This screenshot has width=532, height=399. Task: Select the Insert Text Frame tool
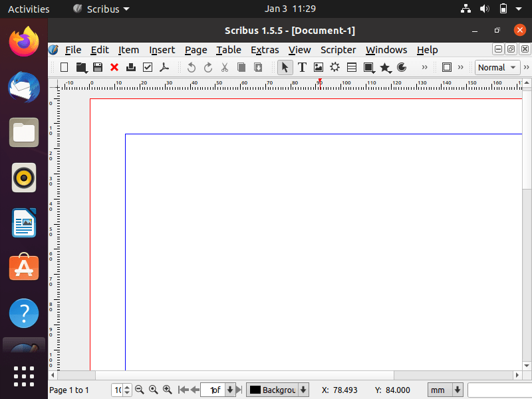coord(302,67)
